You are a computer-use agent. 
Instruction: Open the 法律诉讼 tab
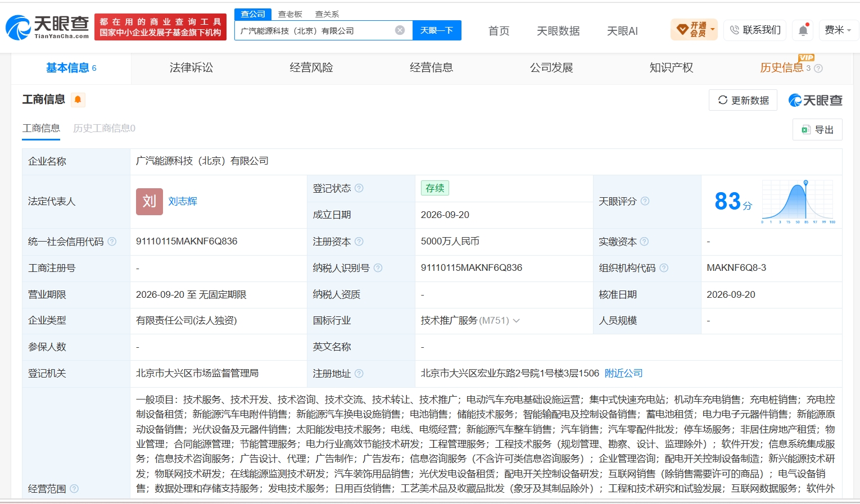pyautogui.click(x=191, y=68)
